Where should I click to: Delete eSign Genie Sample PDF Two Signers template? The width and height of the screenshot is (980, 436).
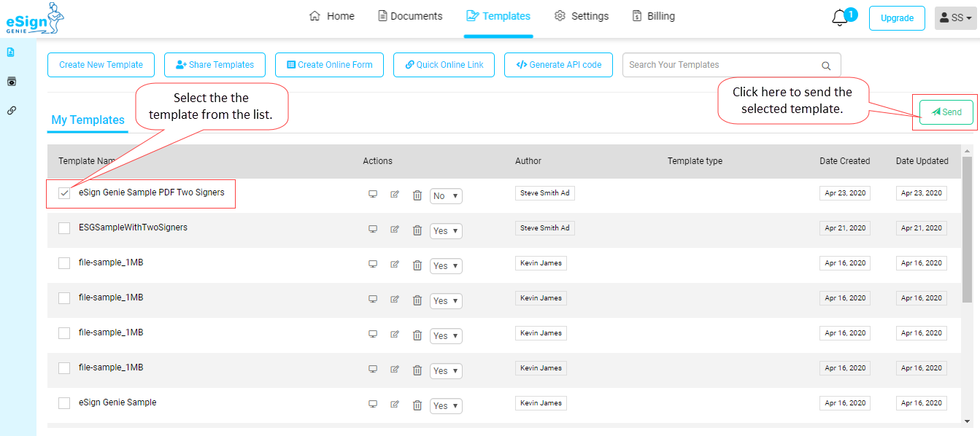pos(417,195)
